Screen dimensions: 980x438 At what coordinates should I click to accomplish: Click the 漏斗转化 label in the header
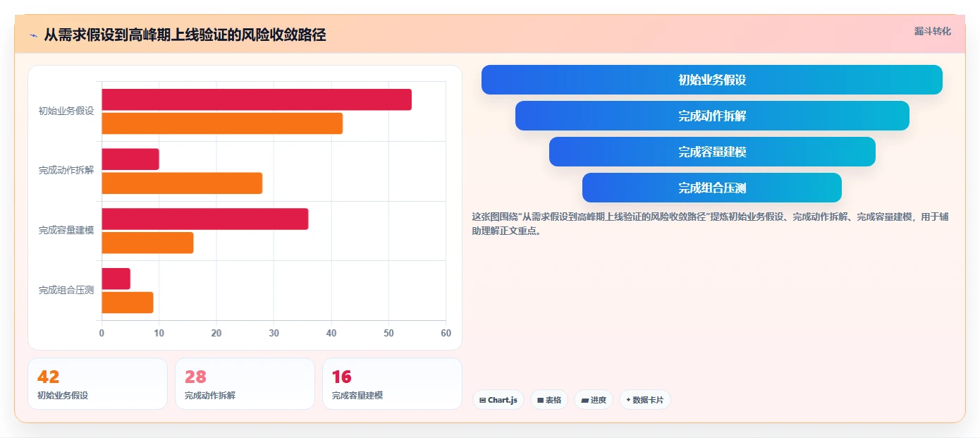pyautogui.click(x=932, y=31)
